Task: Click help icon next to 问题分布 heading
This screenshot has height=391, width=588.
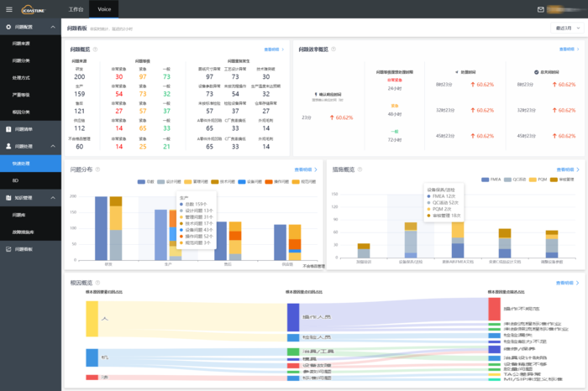Action: [x=98, y=169]
